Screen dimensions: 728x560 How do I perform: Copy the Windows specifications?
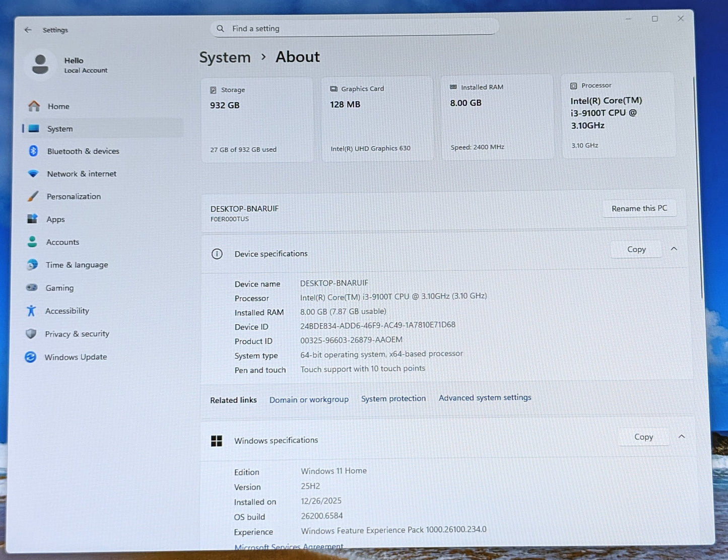[x=643, y=437]
